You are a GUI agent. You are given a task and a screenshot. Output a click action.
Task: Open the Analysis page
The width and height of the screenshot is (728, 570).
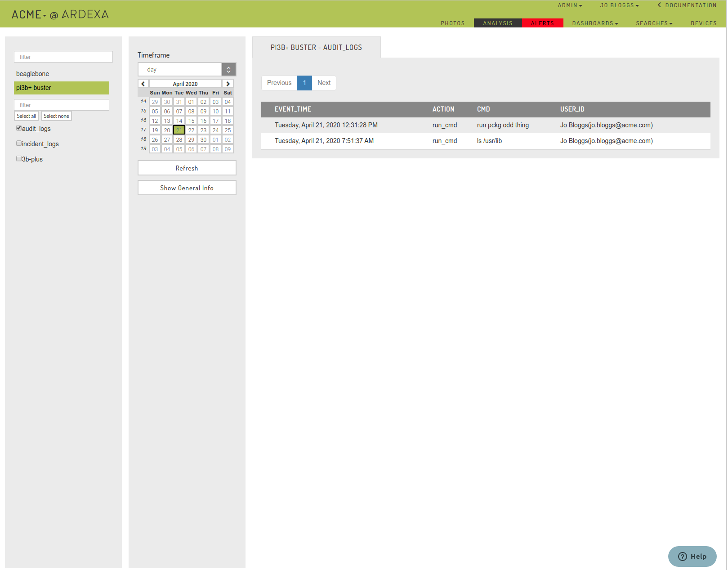[498, 23]
